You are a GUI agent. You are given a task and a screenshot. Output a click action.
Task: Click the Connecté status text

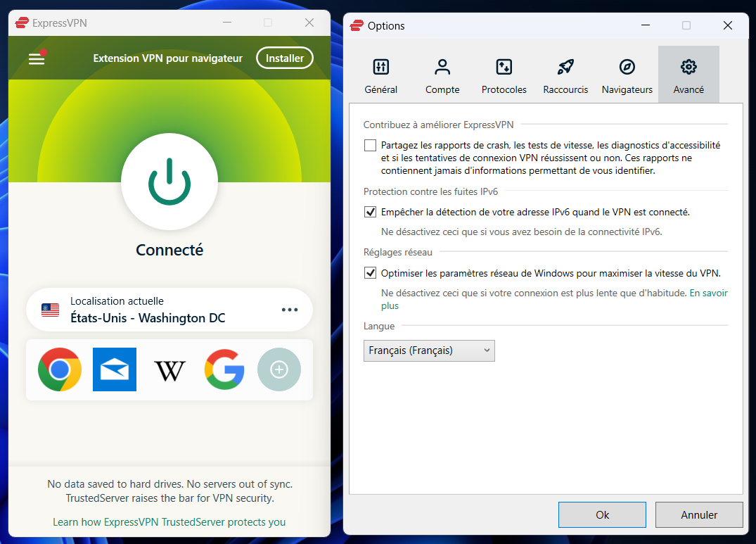point(169,250)
